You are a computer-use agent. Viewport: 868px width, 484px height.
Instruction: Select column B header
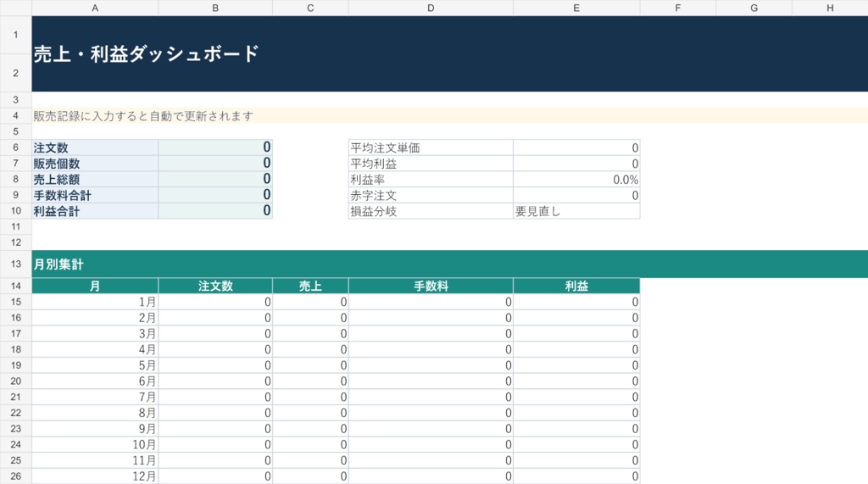[215, 8]
